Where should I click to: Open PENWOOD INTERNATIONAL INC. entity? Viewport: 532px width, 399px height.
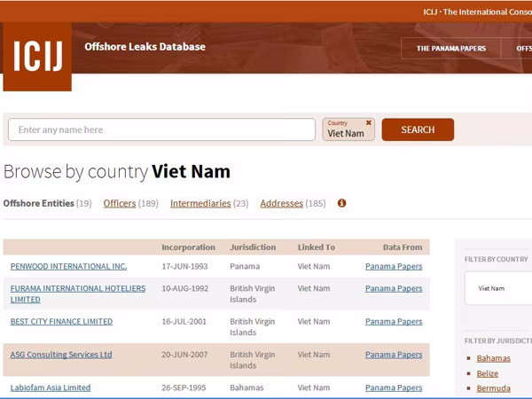coord(68,266)
